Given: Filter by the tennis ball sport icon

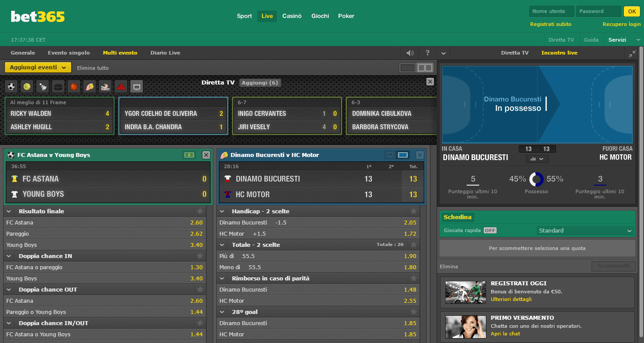Looking at the screenshot, I should point(27,86).
